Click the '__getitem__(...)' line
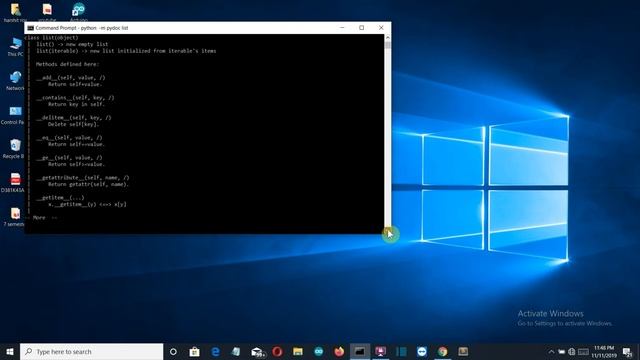 click(x=60, y=198)
